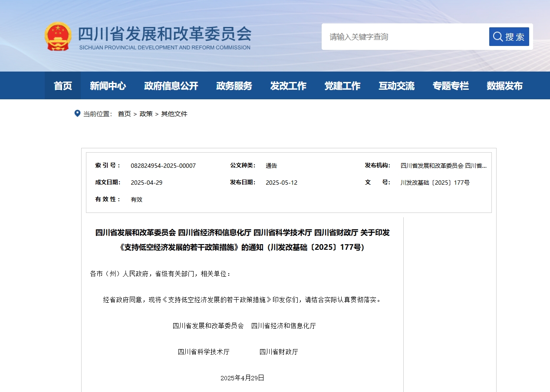
Task: Click the site title 四川省发展和改革委员会
Action: [165, 34]
